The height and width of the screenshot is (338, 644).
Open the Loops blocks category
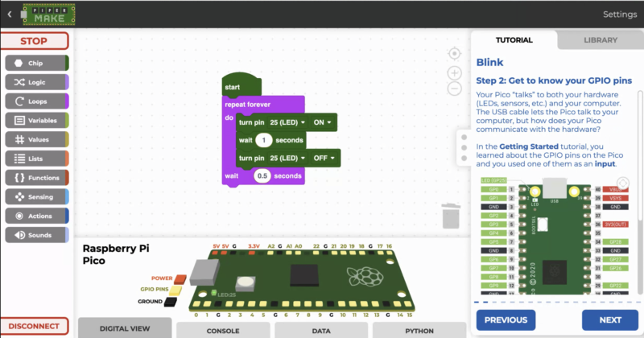(36, 101)
